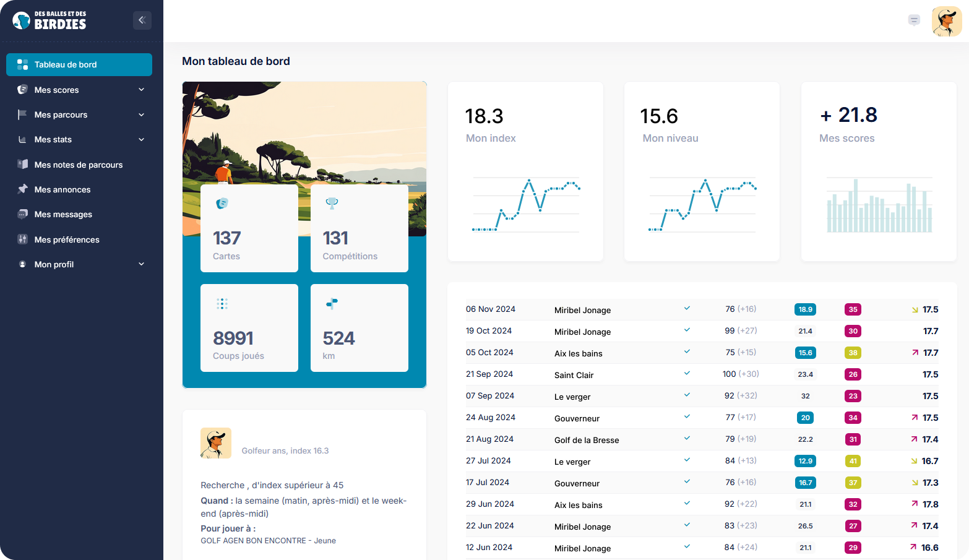Click the checkmark on the Saint Clair row
The width and height of the screenshot is (969, 560).
pyautogui.click(x=687, y=373)
